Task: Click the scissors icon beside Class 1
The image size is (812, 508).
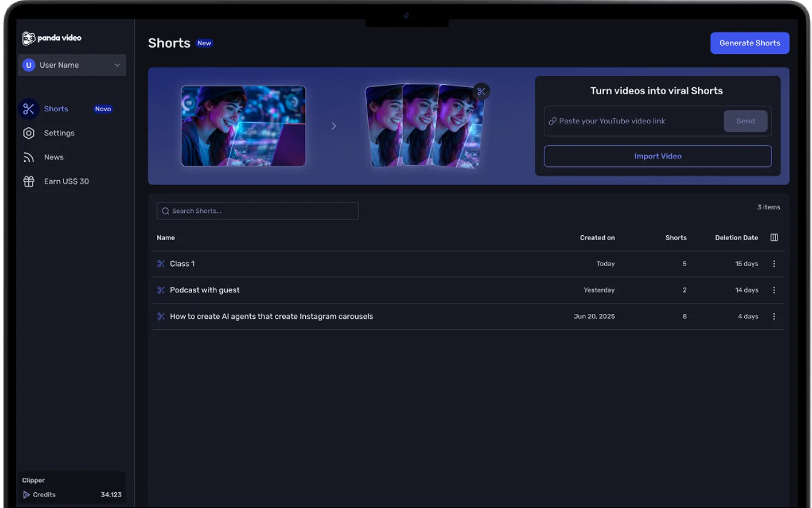Action: pyautogui.click(x=160, y=264)
